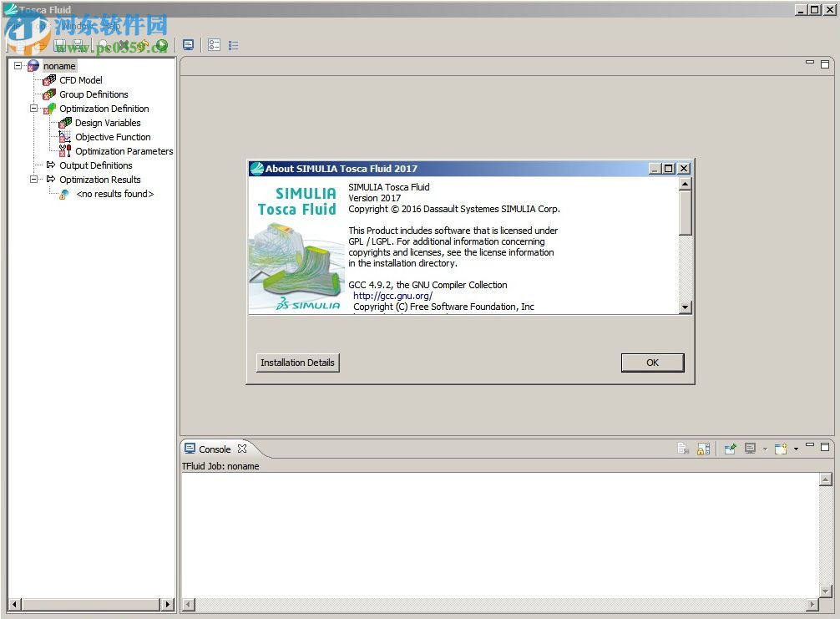Collapse the Optimization Results tree node
This screenshot has width=840, height=619.
click(33, 179)
